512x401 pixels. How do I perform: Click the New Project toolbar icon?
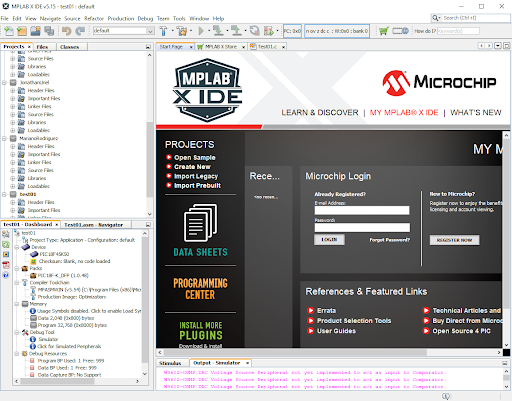pyautogui.click(x=22, y=31)
